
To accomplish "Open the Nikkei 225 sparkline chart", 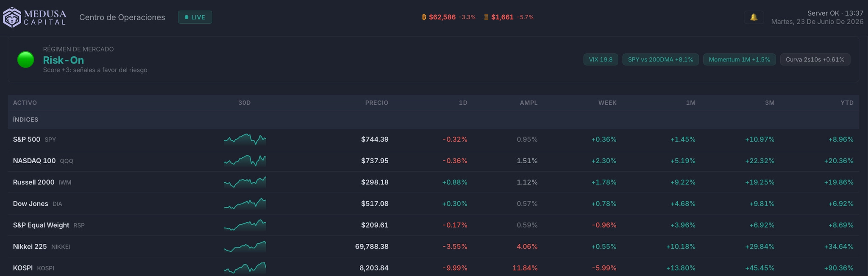I will (245, 246).
